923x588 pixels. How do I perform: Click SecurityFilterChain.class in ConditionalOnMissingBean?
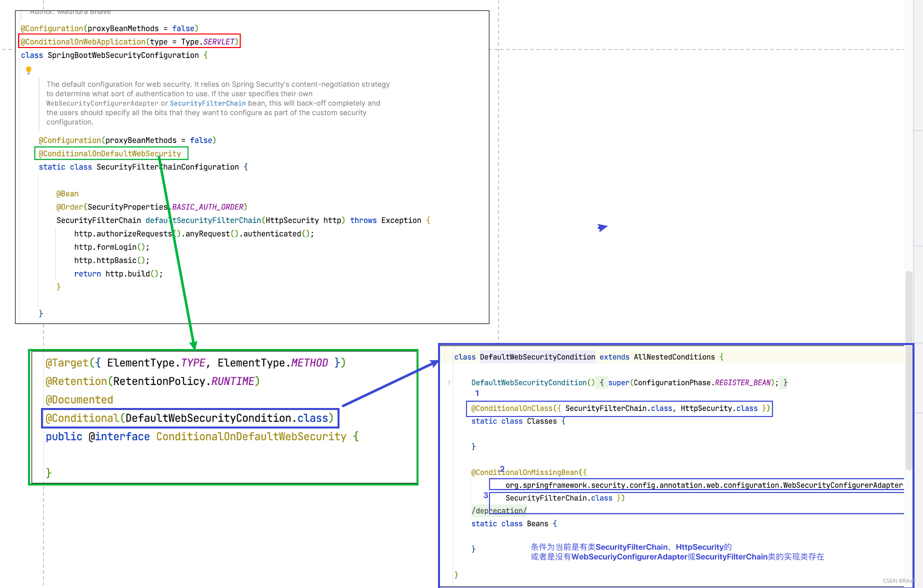tap(558, 498)
